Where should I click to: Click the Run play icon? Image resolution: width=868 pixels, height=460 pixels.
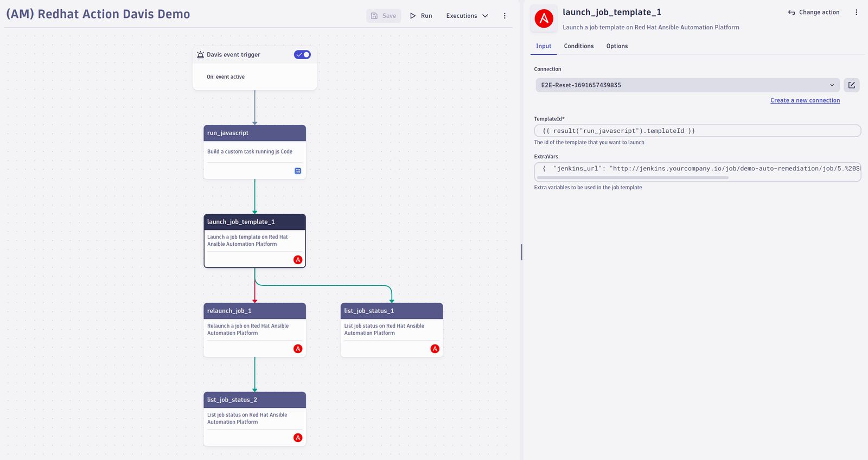(x=413, y=16)
